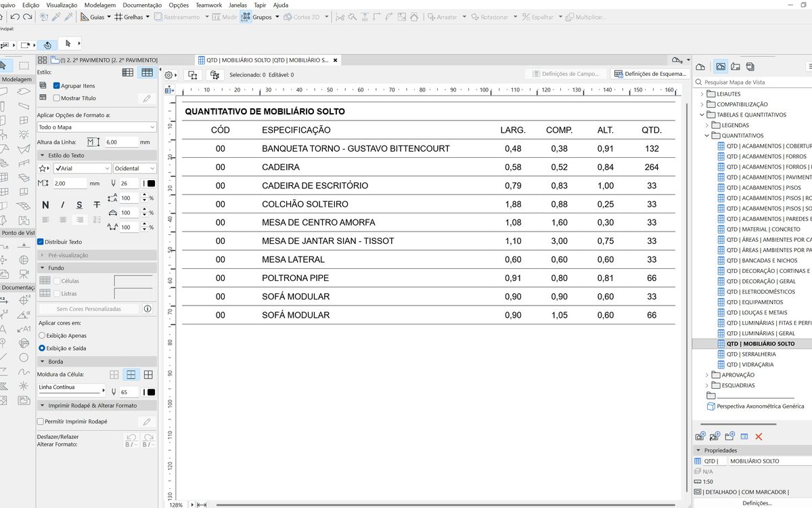Select the Exibição e Saída radio button
Screen dimensions: 812x508
42,348
